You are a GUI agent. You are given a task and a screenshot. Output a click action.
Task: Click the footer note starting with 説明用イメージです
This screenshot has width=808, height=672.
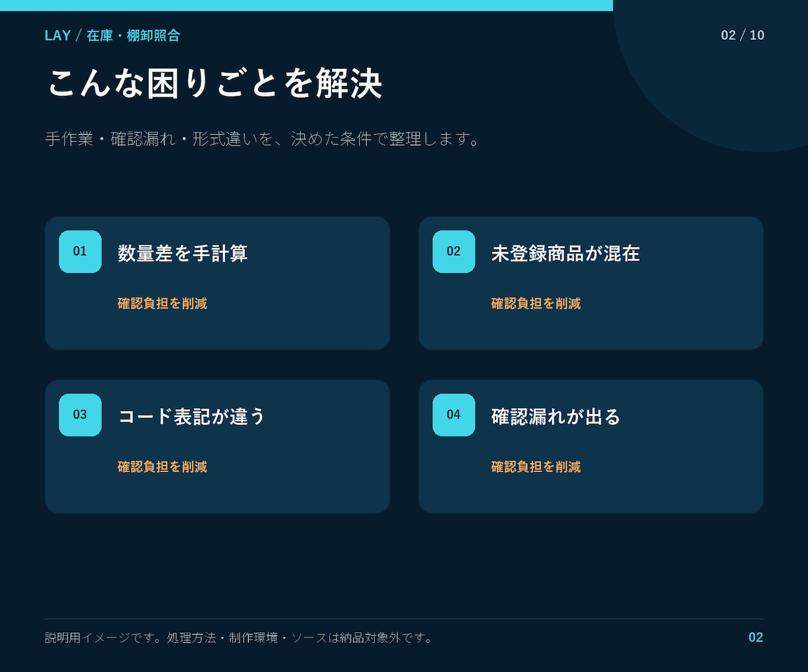[239, 638]
